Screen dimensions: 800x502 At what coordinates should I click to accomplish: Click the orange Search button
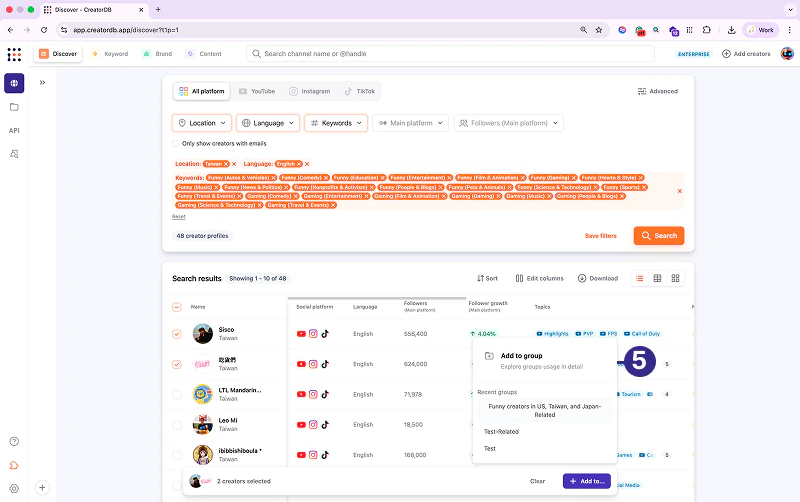tap(659, 236)
